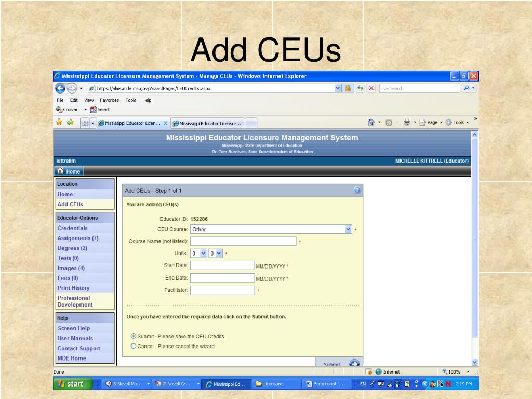Open the Assignments (7) sidebar link

click(x=78, y=238)
